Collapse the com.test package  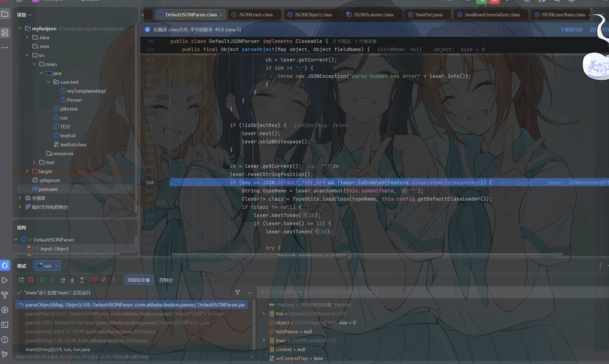point(48,82)
